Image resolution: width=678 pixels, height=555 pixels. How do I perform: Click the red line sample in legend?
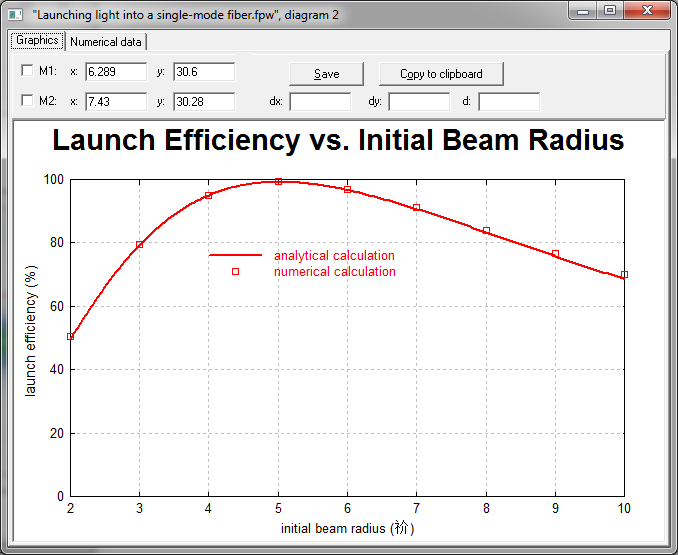coord(235,255)
